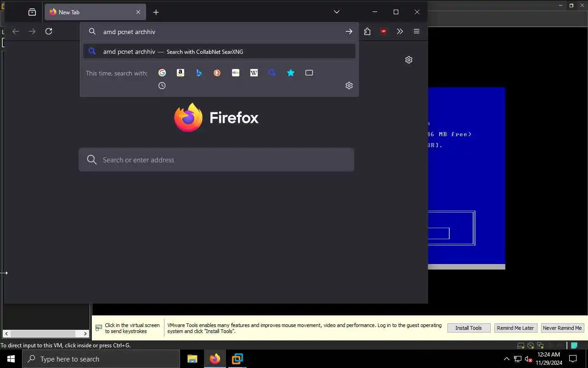588x368 pixels.
Task: List all tabs via the dropdown chevron
Action: coord(337,12)
